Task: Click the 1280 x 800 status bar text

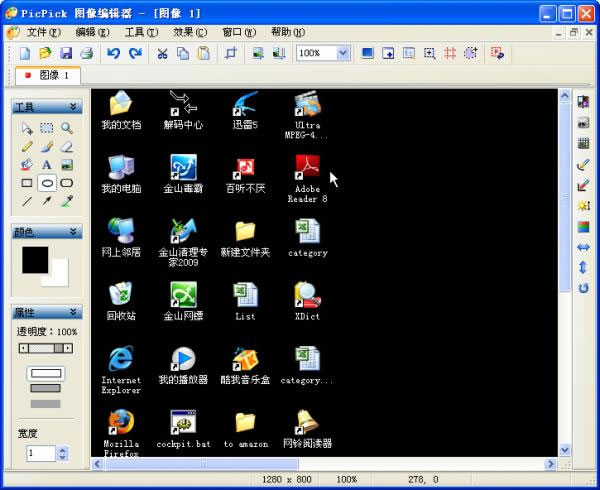Action: pyautogui.click(x=287, y=480)
